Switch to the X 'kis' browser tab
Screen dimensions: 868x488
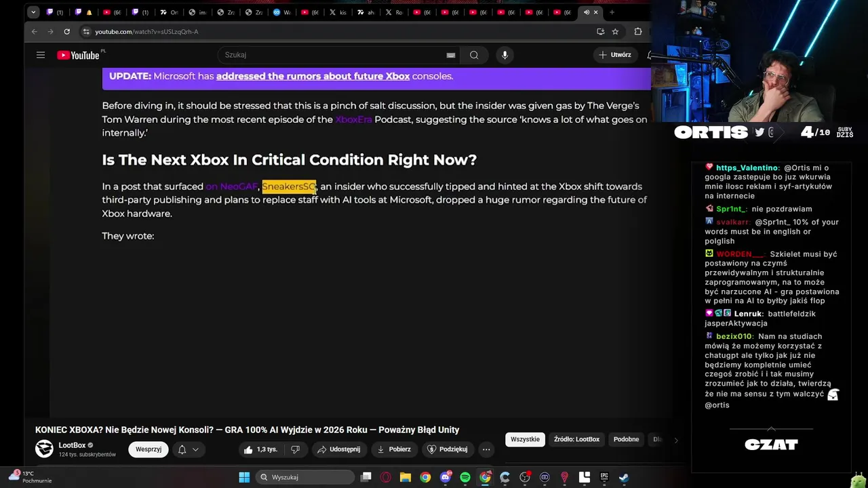(338, 12)
